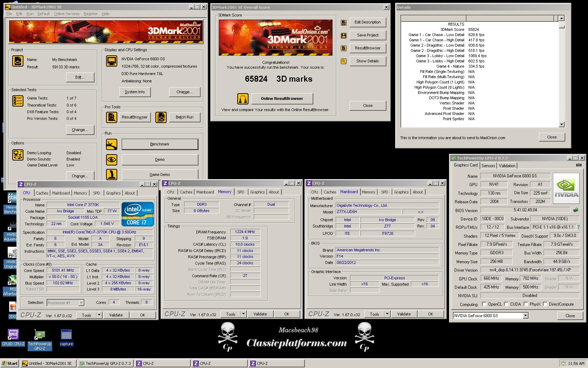Click the Edit Description icon in Overall Score
The height and width of the screenshot is (368, 588).
[x=344, y=22]
